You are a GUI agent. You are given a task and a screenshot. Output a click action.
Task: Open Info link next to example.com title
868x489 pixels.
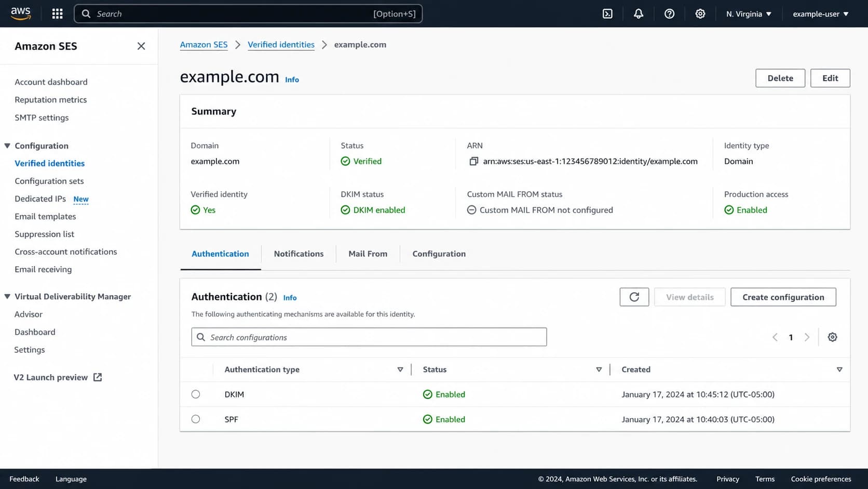point(292,80)
